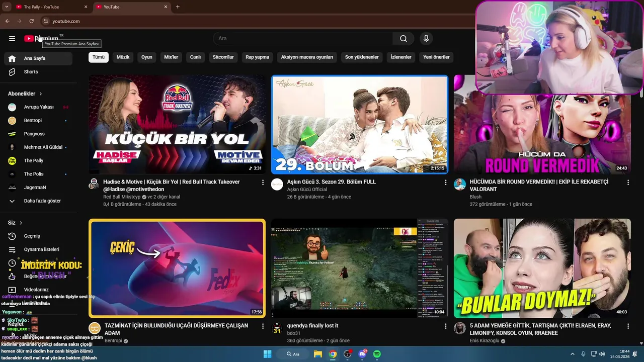Click the YouTube search input field
Viewport: 644px width, 362px height.
(303, 39)
